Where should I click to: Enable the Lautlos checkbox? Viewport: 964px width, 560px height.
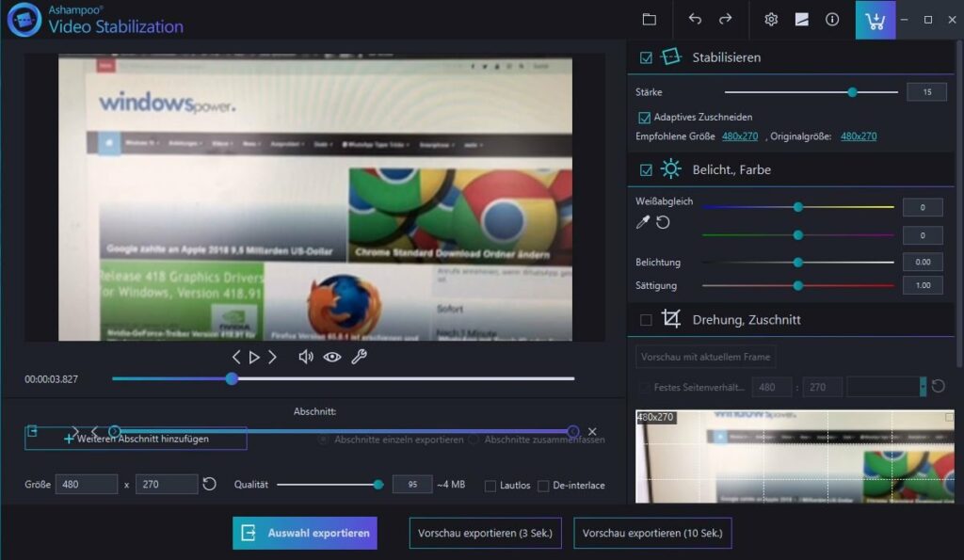pos(490,486)
